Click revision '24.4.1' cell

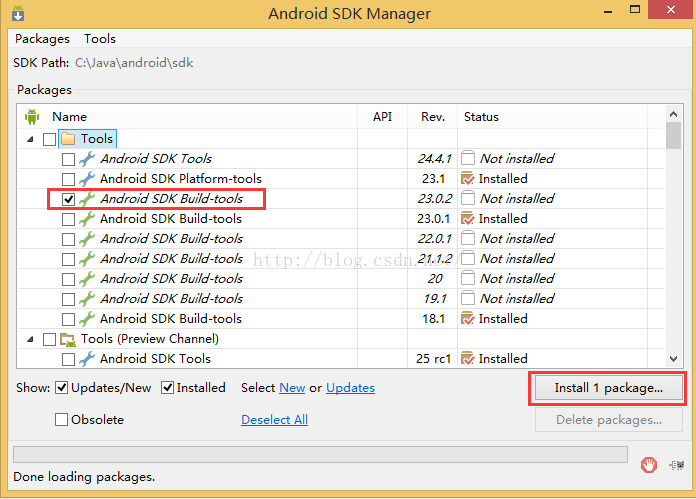tap(435, 158)
